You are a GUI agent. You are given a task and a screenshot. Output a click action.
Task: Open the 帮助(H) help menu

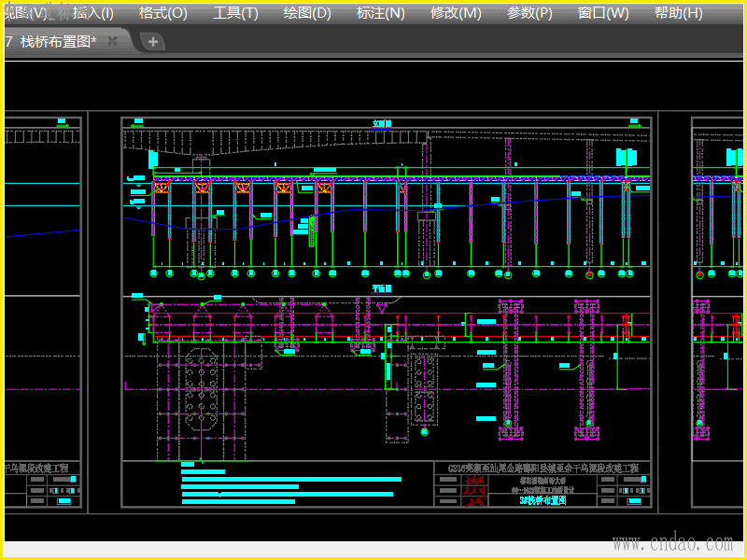click(678, 13)
